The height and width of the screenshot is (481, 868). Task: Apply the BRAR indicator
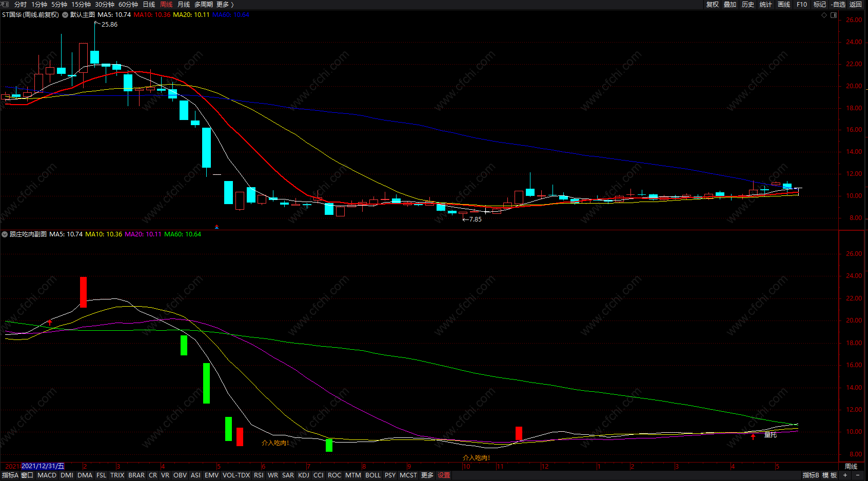[x=136, y=475]
